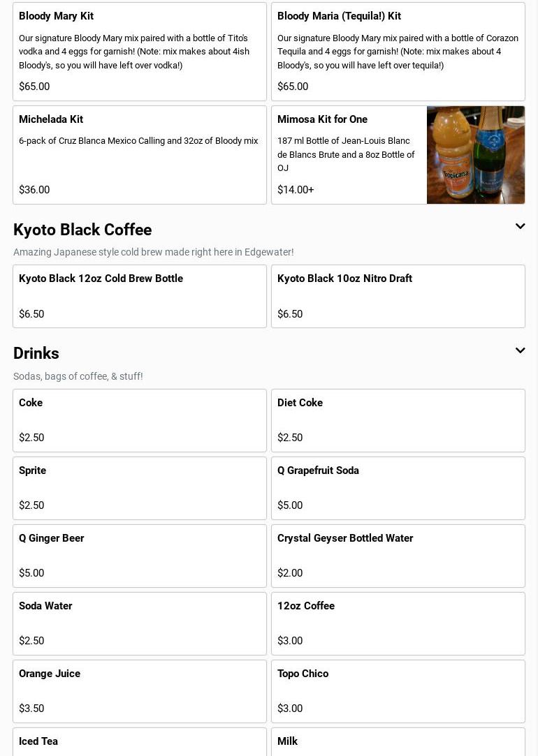
Task: Select Orange Juice from Drinks
Action: (x=140, y=691)
